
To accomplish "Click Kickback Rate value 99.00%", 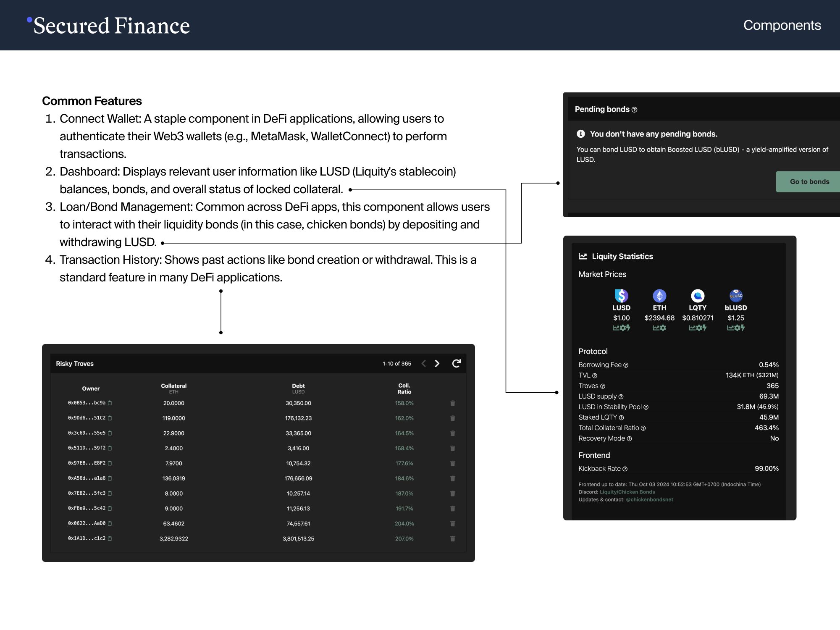I will pos(767,469).
